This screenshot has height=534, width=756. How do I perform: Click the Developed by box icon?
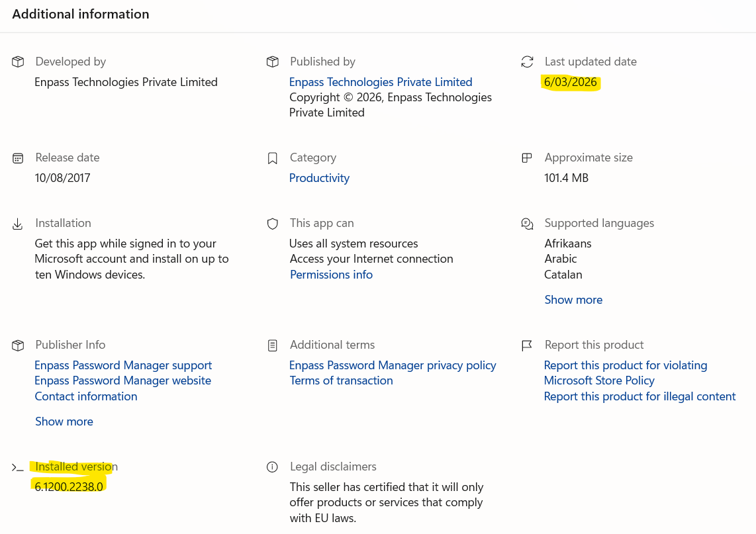click(x=18, y=62)
